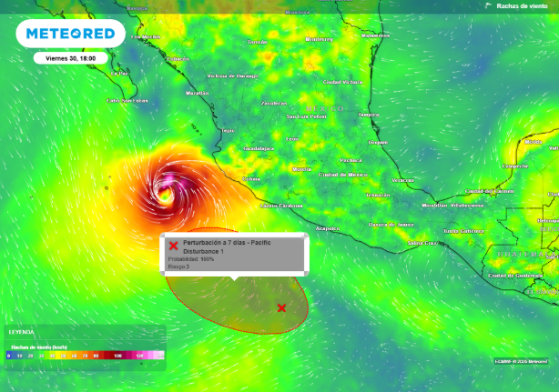559x392 pixels.
Task: Click the Lázaro Cárdenas city label
Action: click(281, 206)
